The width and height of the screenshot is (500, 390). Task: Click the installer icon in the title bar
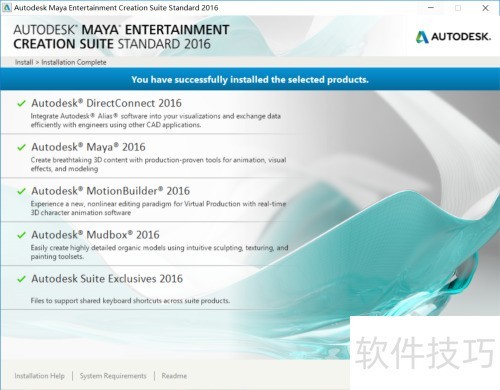pos(7,7)
